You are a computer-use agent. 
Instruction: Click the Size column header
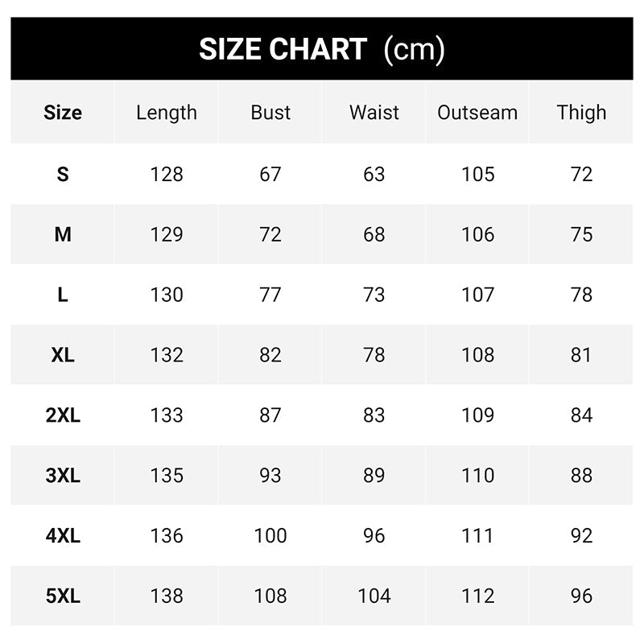click(x=63, y=113)
